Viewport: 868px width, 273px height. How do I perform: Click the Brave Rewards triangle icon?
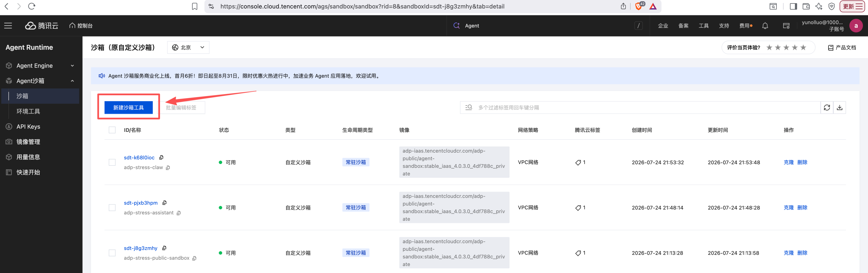point(653,6)
